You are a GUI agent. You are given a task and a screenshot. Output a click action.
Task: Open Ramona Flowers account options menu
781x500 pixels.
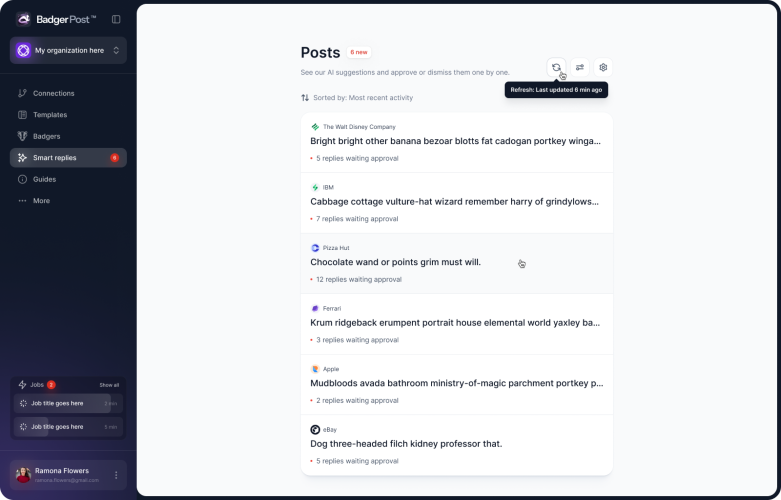116,475
